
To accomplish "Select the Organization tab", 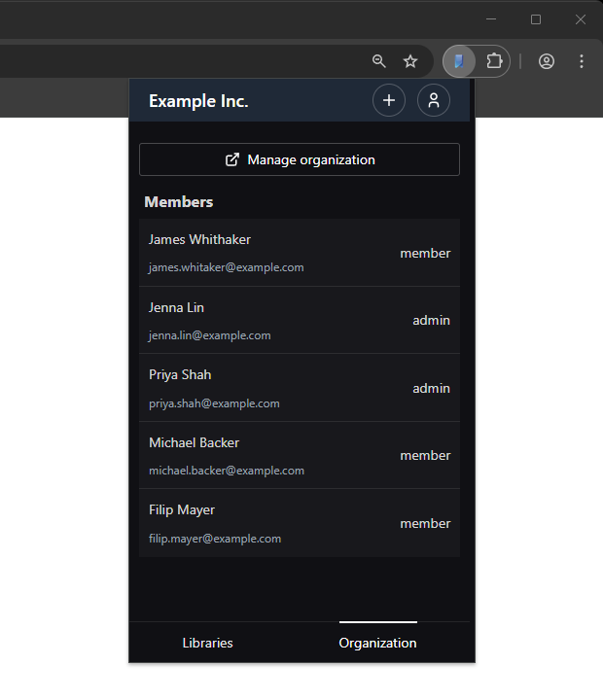I will [x=378, y=643].
